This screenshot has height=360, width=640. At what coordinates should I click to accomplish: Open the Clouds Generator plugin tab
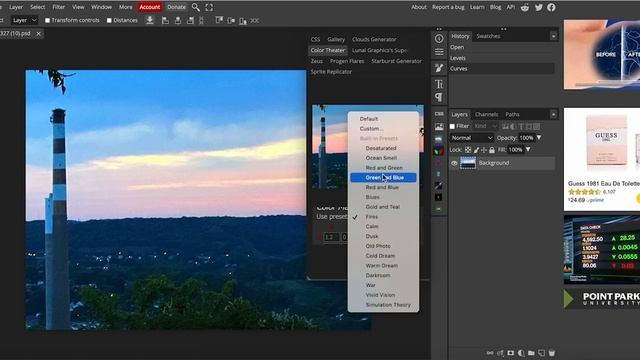[374, 40]
